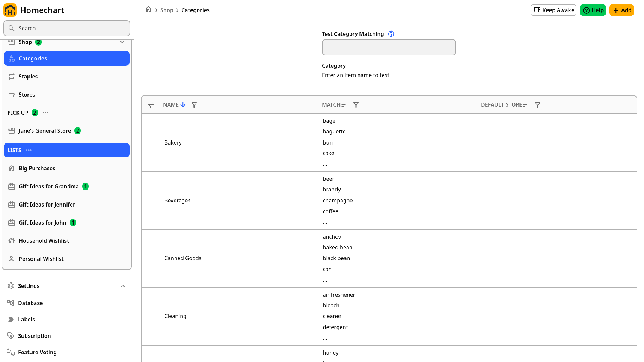
Task: Click the Labels tag icon
Action: click(11, 319)
